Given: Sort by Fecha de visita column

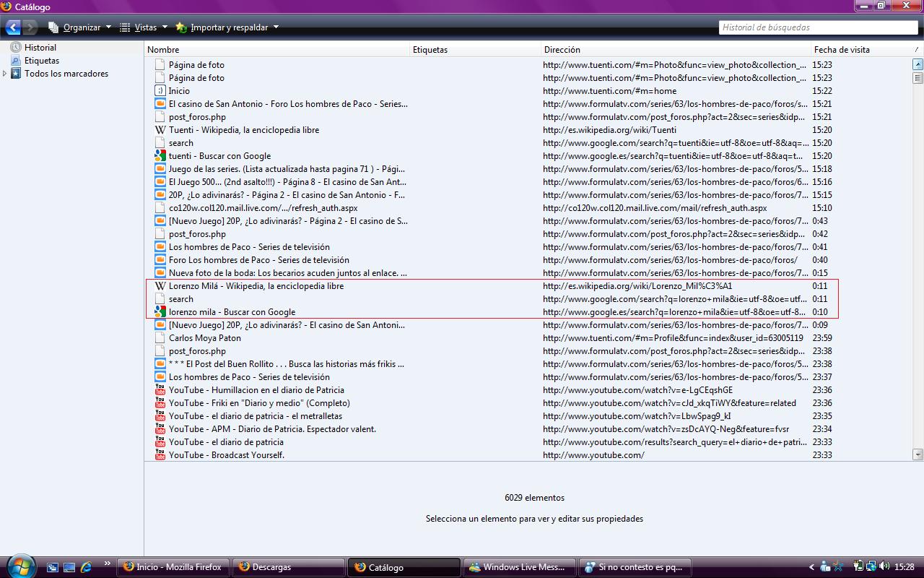Looking at the screenshot, I should click(859, 50).
